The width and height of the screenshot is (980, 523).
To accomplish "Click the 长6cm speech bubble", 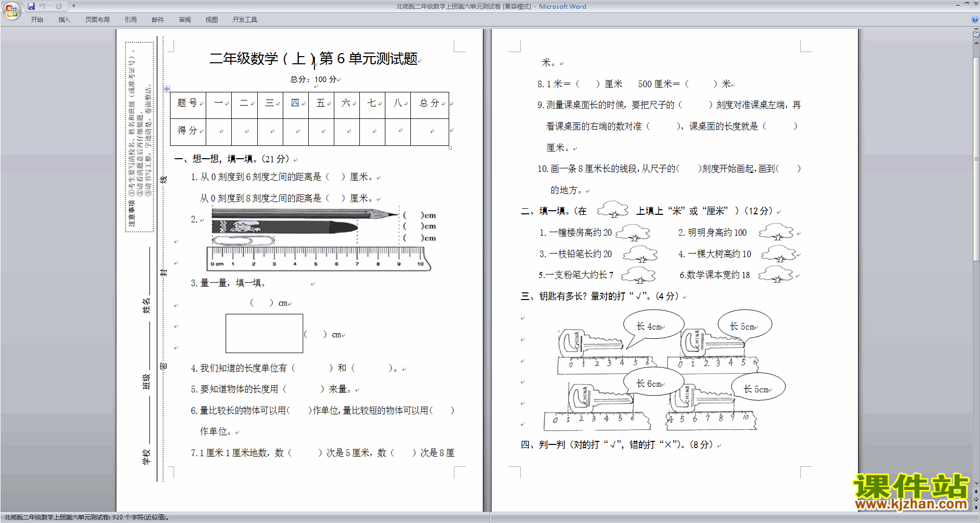I will pyautogui.click(x=653, y=382).
